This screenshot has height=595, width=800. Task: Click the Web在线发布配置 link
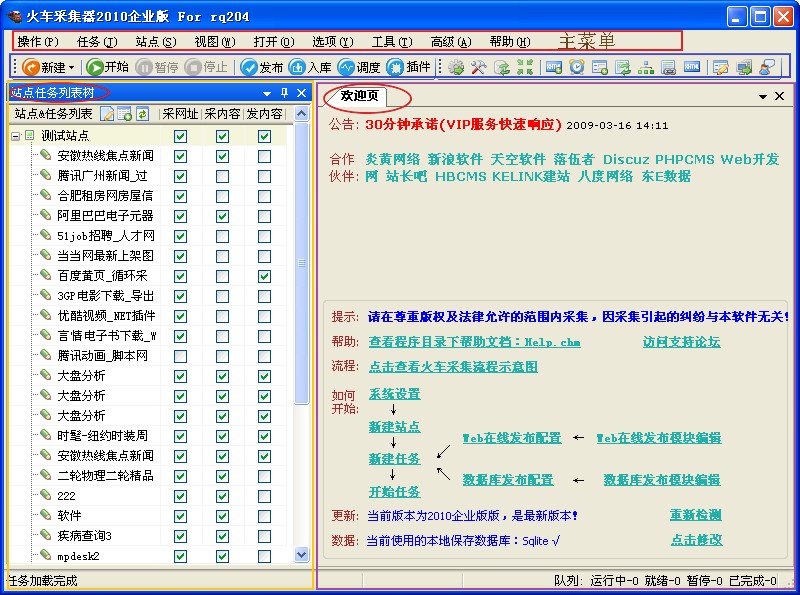512,438
